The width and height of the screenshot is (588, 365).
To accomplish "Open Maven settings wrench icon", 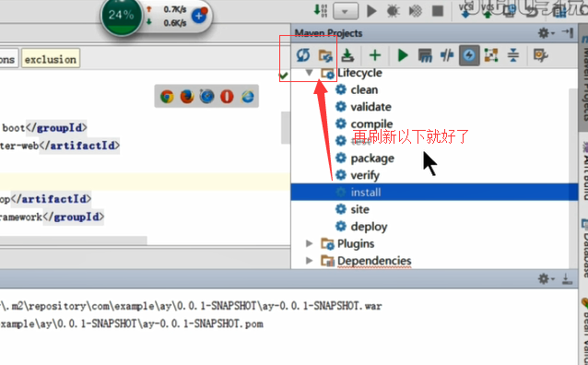I will (x=540, y=55).
